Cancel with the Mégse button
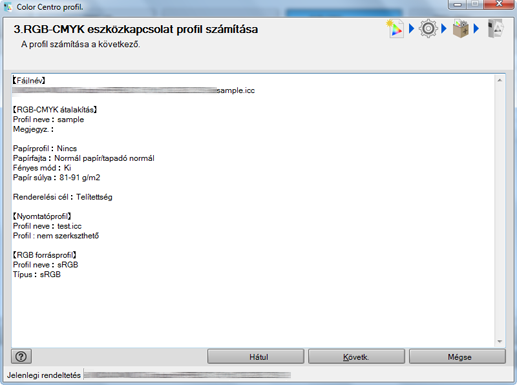The height and width of the screenshot is (385, 517). [457, 357]
